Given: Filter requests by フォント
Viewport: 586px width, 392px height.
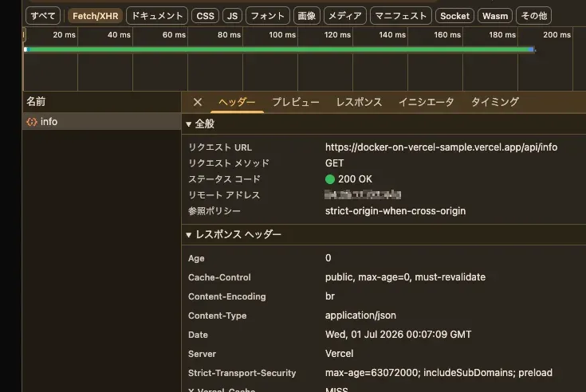Looking at the screenshot, I should (x=268, y=16).
